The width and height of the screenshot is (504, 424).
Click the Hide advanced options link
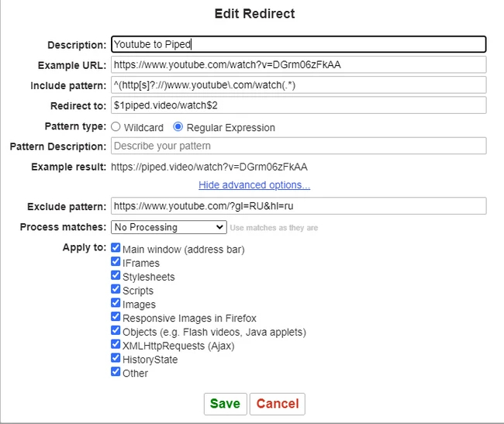[254, 184]
